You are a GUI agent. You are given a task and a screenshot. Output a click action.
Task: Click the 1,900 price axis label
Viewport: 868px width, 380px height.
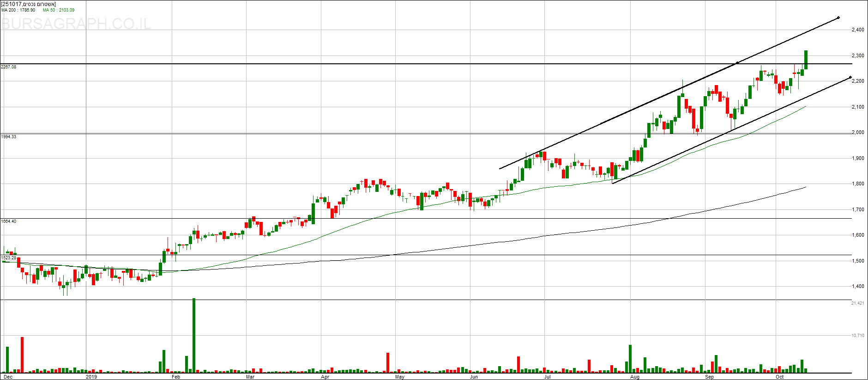[x=858, y=158]
